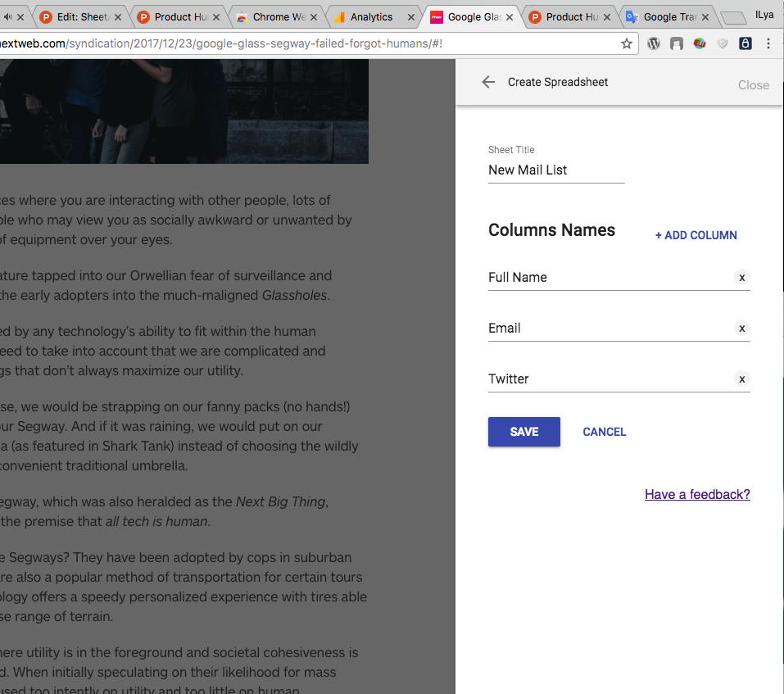
Task: Edit the Sheet Title field
Action: click(x=556, y=170)
